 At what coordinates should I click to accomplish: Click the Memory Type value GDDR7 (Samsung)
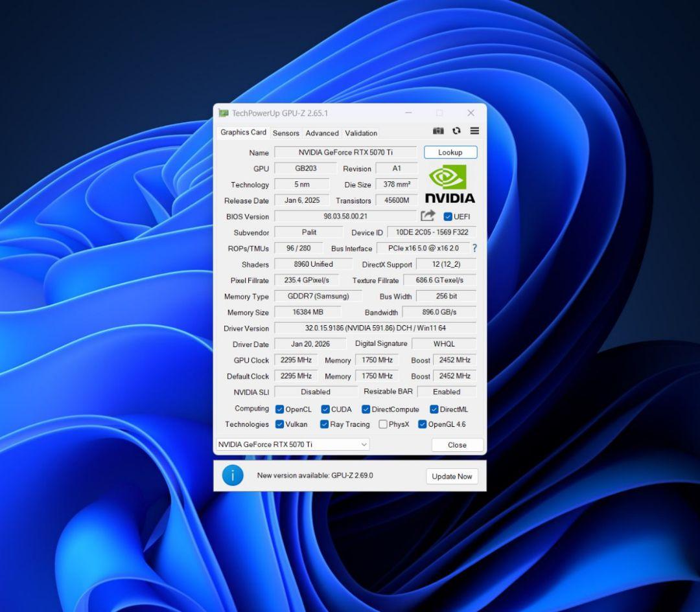coord(318,296)
